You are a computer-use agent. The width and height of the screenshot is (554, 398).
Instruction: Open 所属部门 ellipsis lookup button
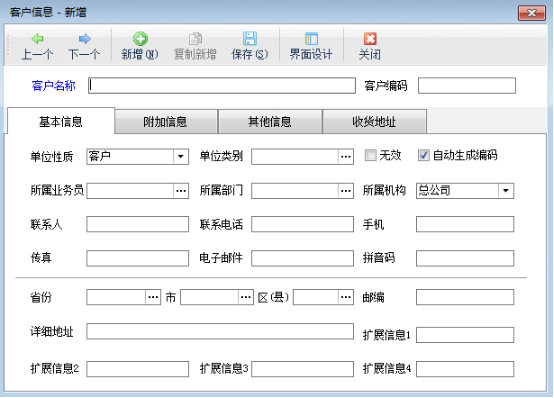click(x=346, y=191)
